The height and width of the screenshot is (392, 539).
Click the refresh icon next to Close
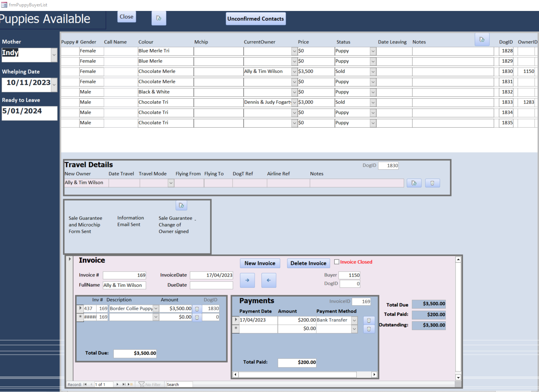tap(159, 18)
